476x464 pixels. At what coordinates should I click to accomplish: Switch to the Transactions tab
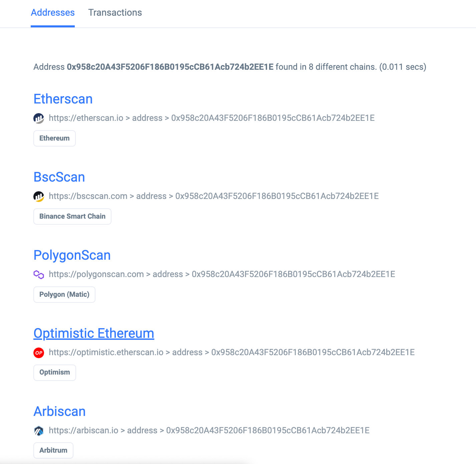[115, 13]
